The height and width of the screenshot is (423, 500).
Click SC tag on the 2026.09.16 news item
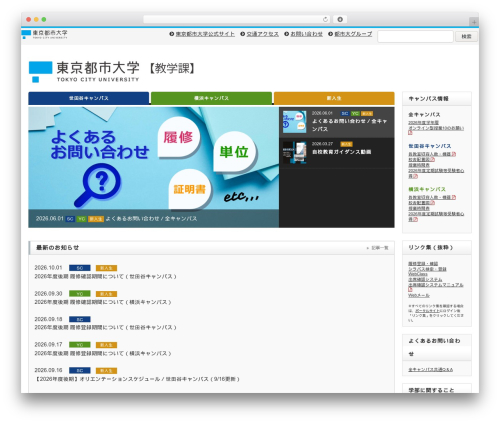coord(80,371)
